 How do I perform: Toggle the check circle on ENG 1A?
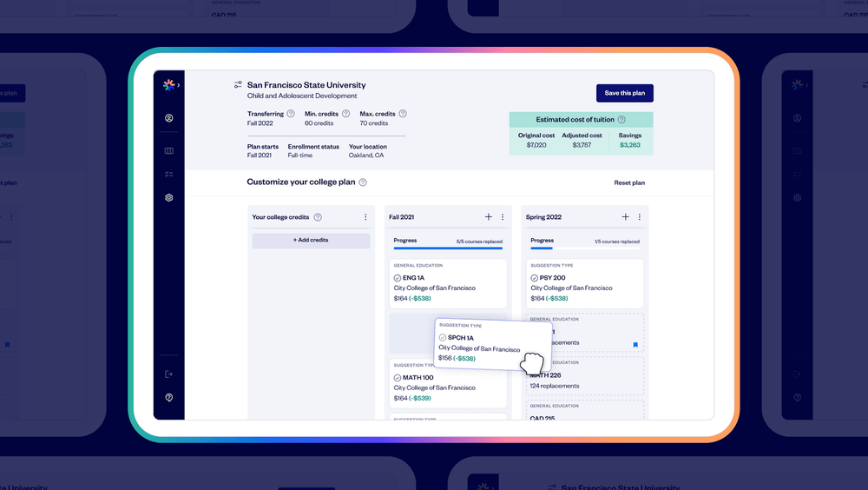pos(398,278)
